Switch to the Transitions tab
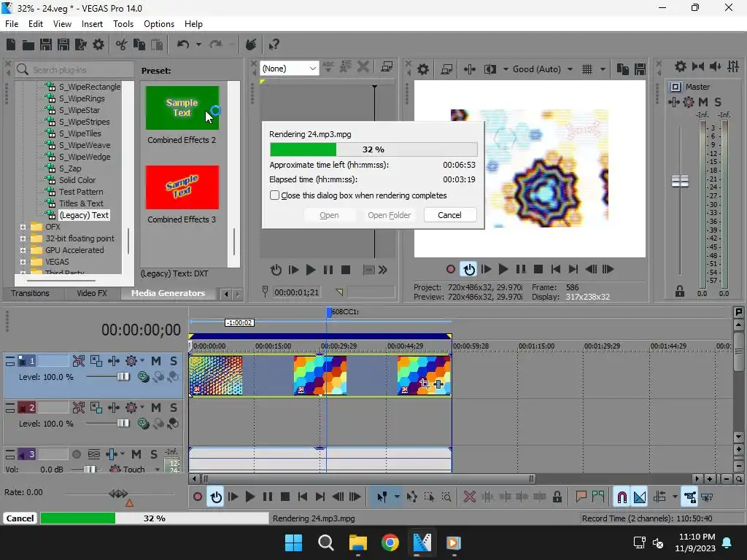Image resolution: width=747 pixels, height=560 pixels. pyautogui.click(x=30, y=293)
